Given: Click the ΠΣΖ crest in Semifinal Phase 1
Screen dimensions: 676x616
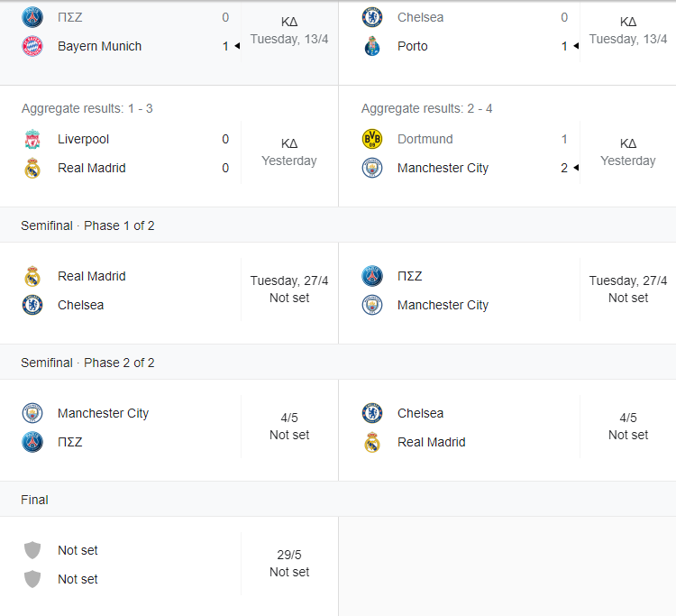Looking at the screenshot, I should pyautogui.click(x=372, y=277).
